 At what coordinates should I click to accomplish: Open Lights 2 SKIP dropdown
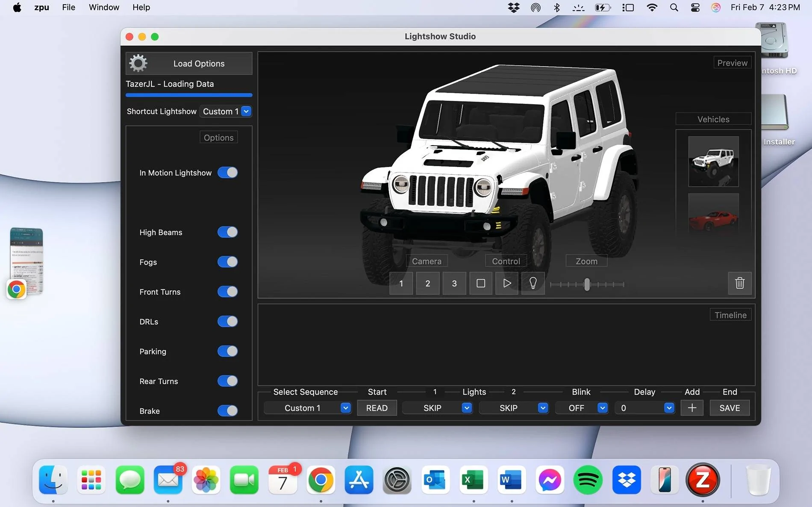coord(514,408)
